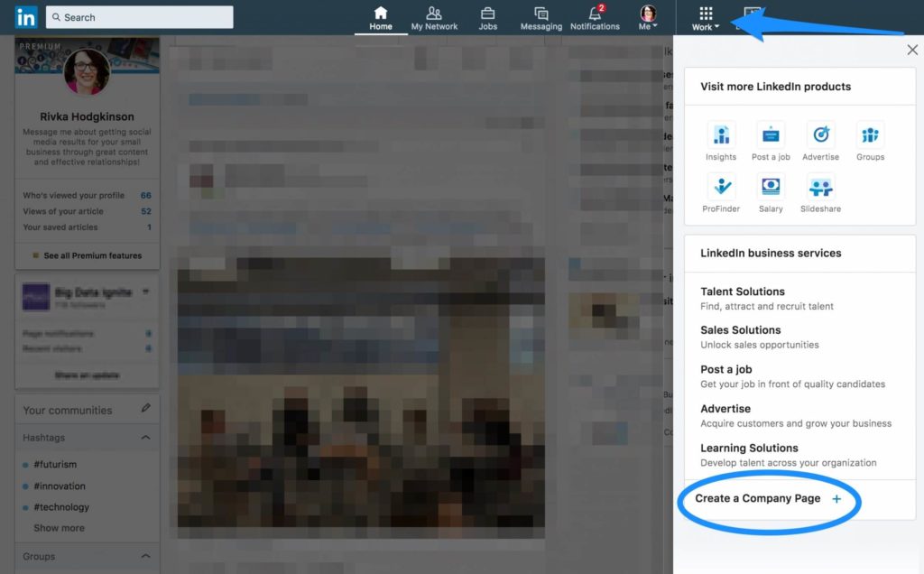The image size is (924, 574).
Task: Open Rivka Hodgkinson's profile photo
Action: (x=87, y=72)
